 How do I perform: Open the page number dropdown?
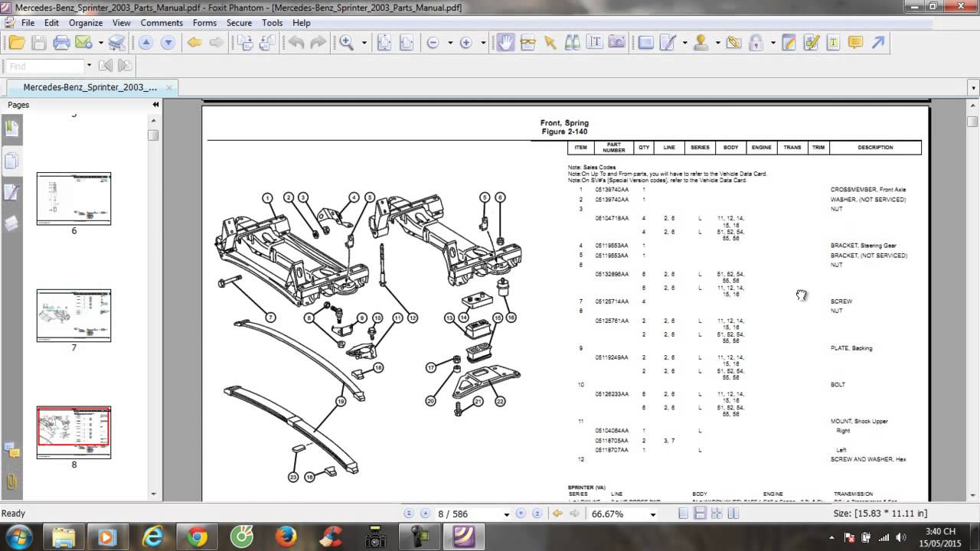506,514
